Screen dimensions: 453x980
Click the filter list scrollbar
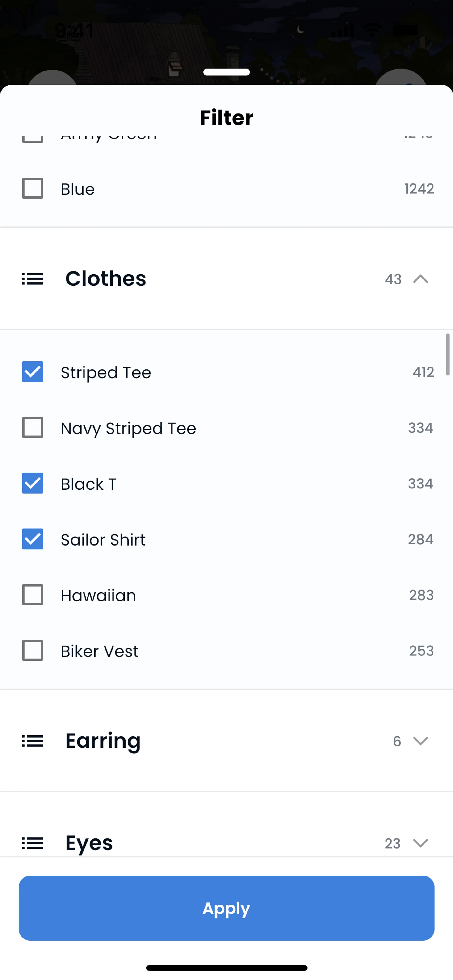pos(448,354)
